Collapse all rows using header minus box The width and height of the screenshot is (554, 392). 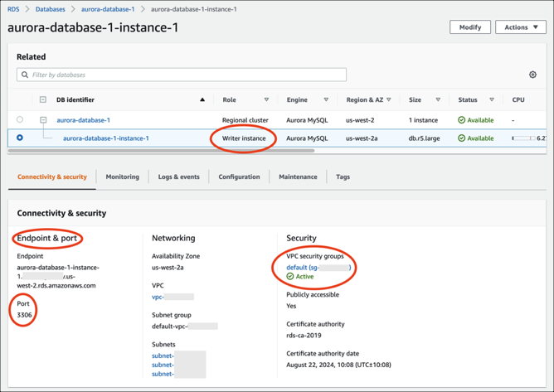point(43,100)
